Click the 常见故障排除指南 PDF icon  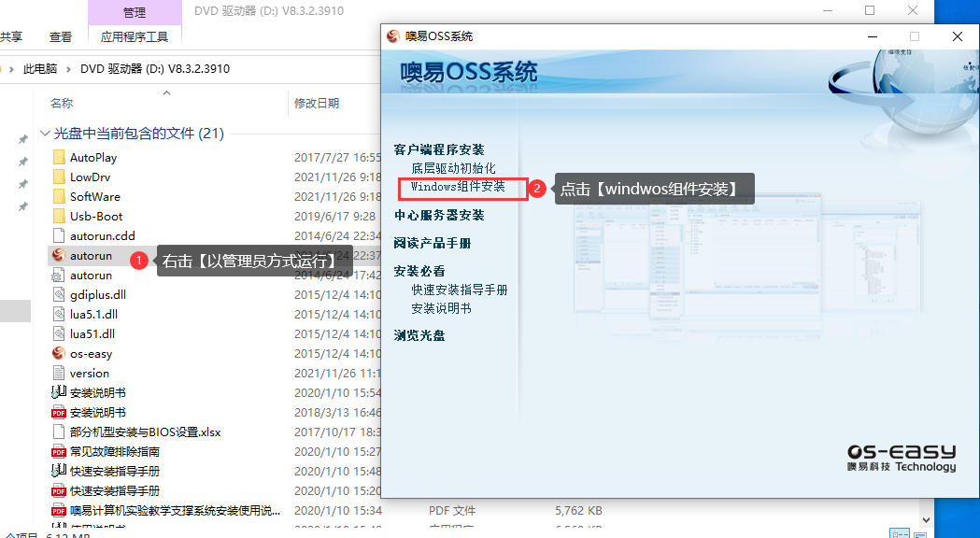pos(58,451)
